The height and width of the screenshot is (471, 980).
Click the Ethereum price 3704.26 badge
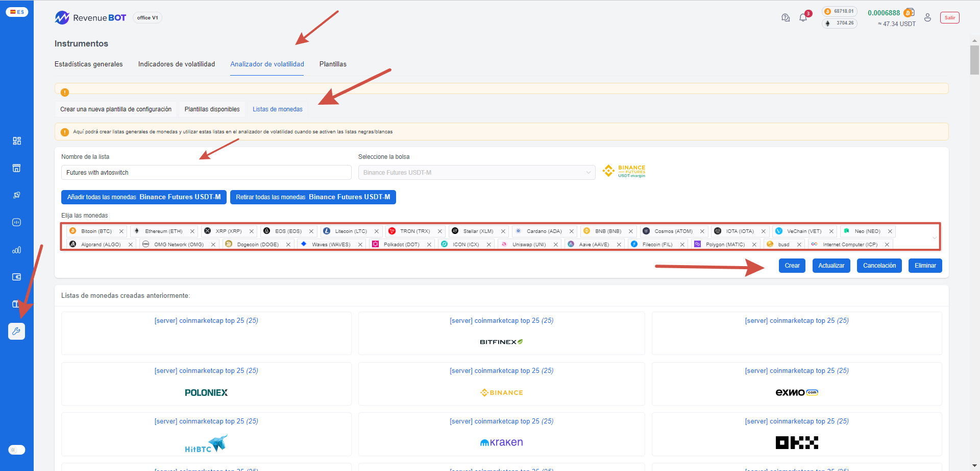[x=840, y=23]
